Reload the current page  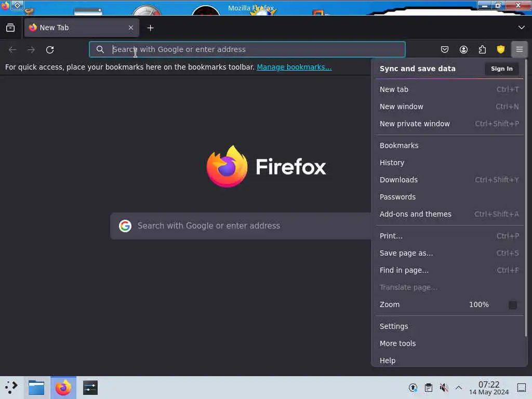50,50
